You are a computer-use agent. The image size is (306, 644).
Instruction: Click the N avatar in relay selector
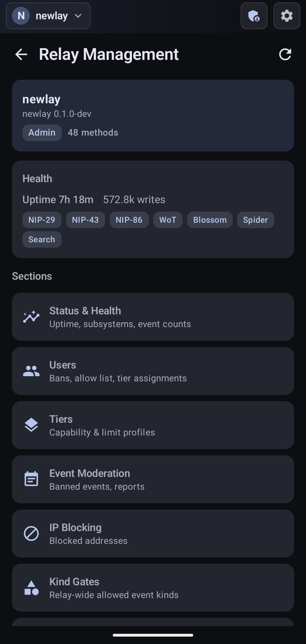(21, 16)
